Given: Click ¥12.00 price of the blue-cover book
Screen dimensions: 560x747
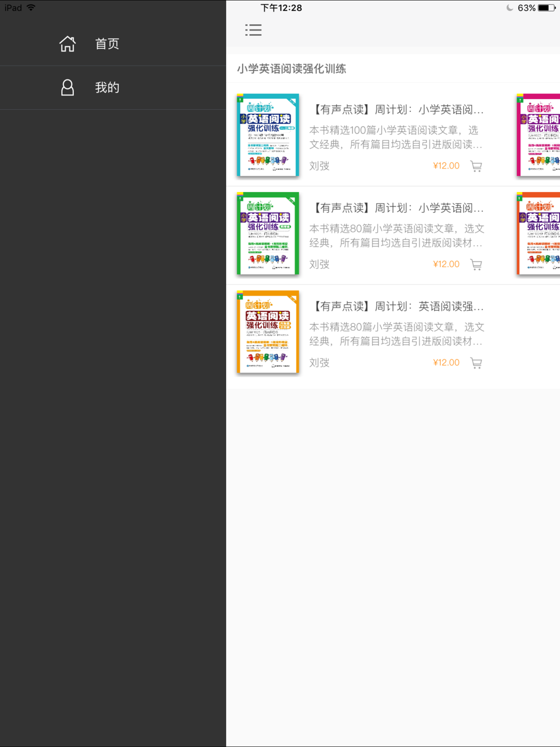Looking at the screenshot, I should pyautogui.click(x=446, y=166).
